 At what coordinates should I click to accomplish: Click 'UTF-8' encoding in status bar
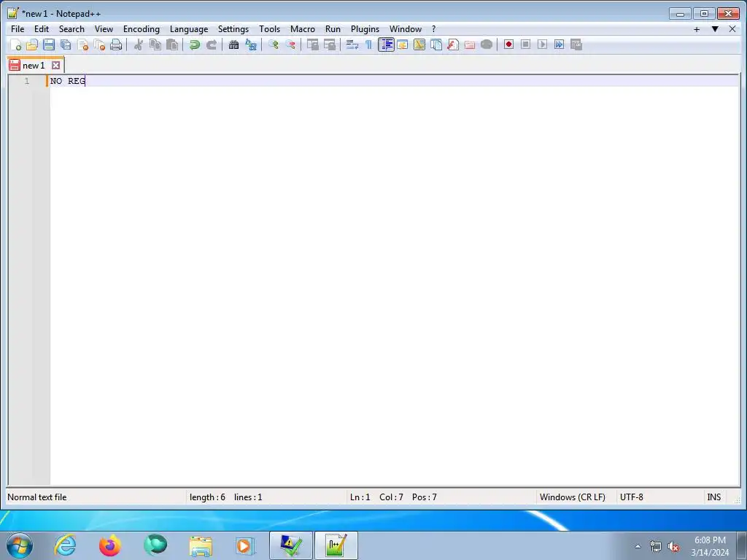(x=631, y=497)
